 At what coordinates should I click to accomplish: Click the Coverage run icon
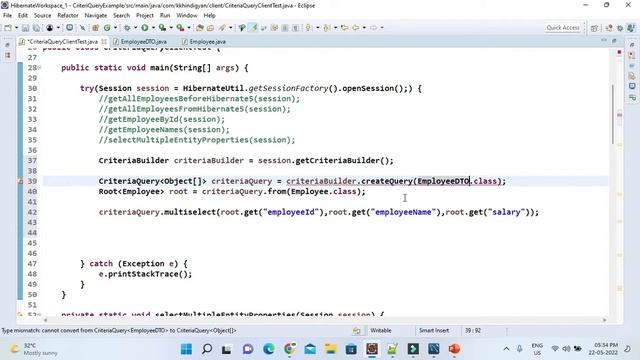click(162, 28)
